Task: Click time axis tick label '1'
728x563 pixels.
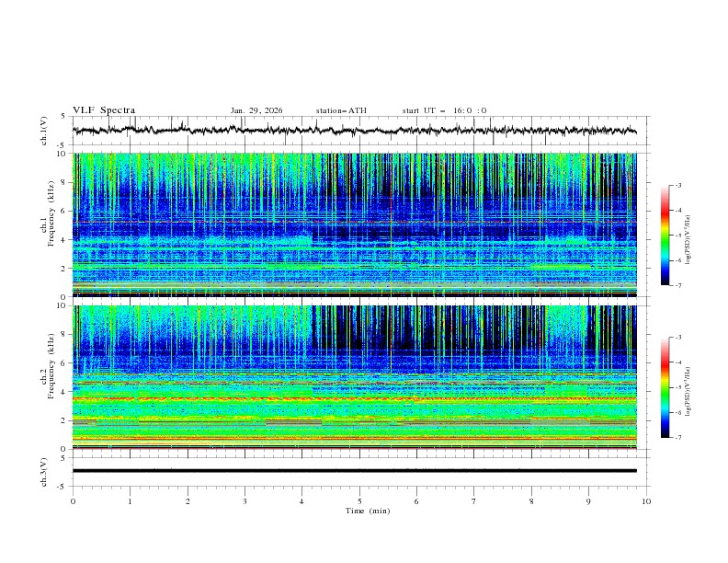Action: click(x=130, y=501)
